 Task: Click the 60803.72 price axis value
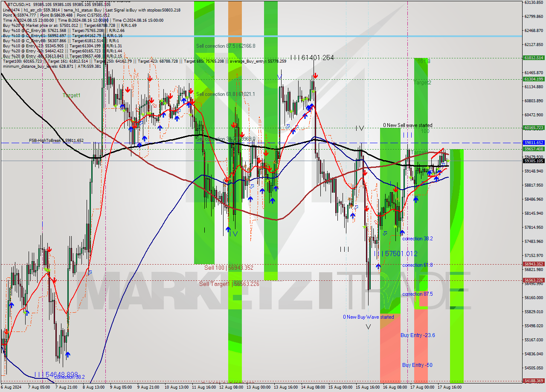point(533,101)
